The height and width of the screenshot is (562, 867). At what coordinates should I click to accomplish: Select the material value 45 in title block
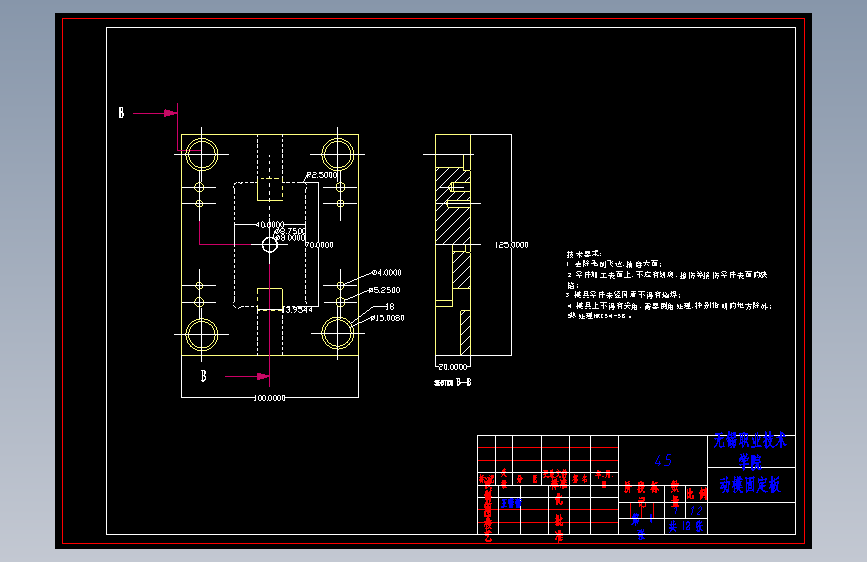tap(663, 460)
